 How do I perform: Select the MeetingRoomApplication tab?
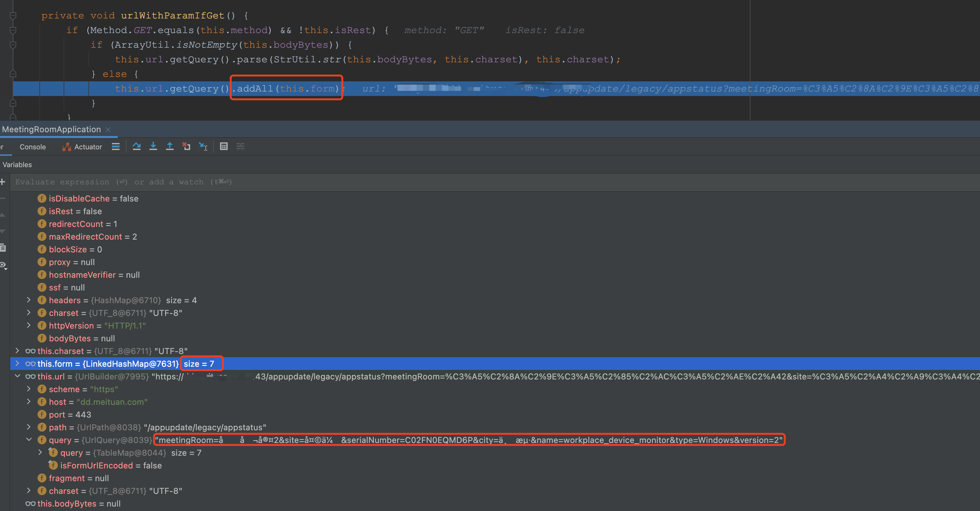point(52,129)
